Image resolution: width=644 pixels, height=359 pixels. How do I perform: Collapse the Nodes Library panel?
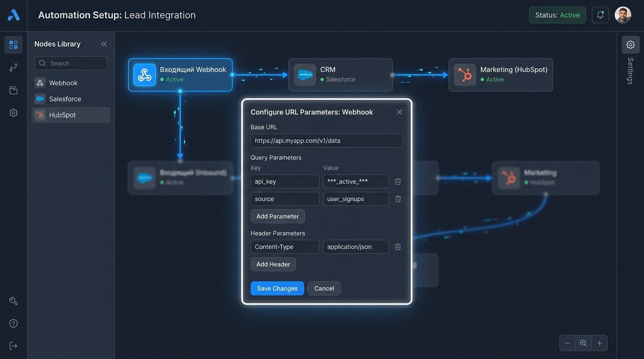point(104,44)
